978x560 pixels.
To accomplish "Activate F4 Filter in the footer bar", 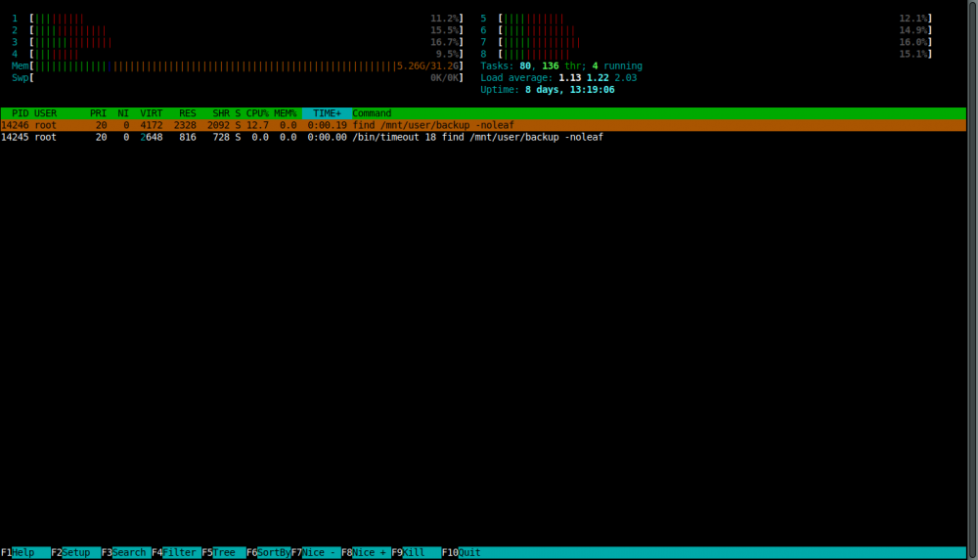I will pos(176,552).
